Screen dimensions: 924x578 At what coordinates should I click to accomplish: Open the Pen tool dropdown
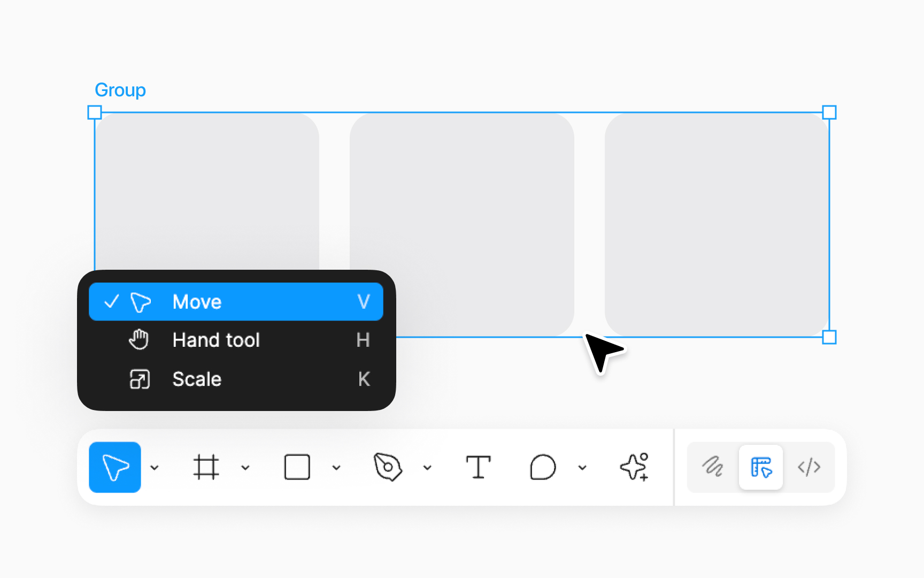[427, 467]
